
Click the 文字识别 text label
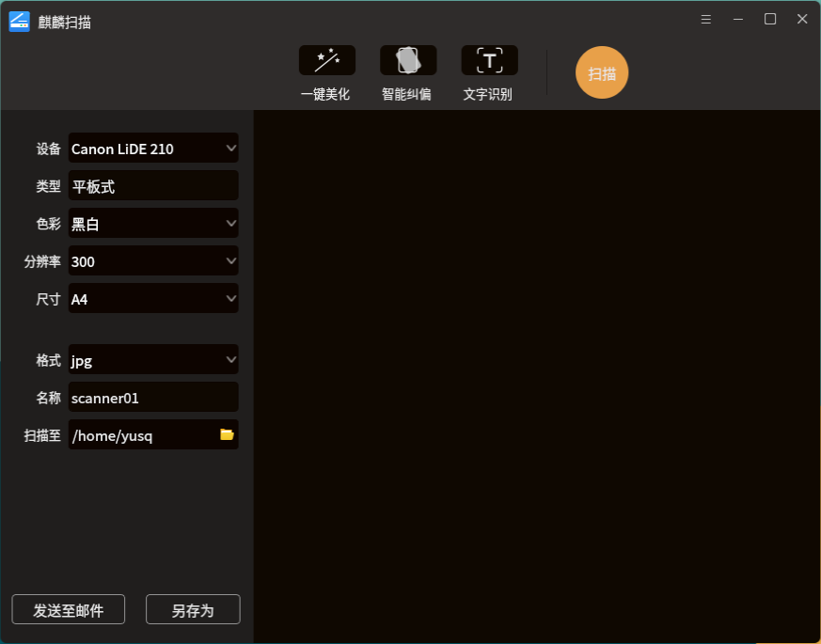click(x=487, y=94)
